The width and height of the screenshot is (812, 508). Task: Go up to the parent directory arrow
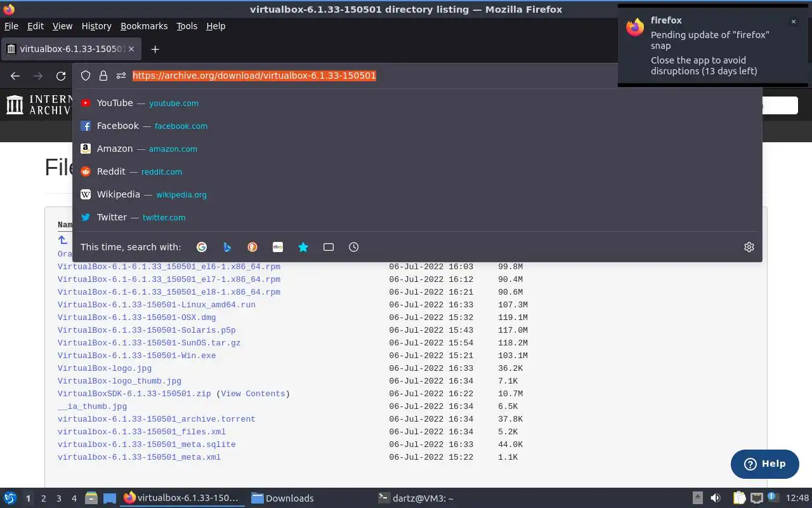click(x=63, y=240)
